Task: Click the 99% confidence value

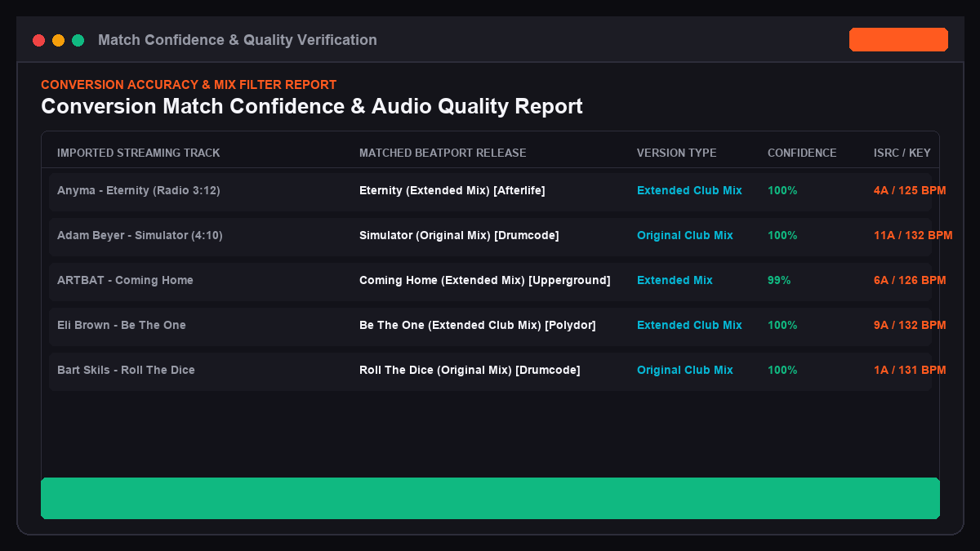Action: coord(779,280)
